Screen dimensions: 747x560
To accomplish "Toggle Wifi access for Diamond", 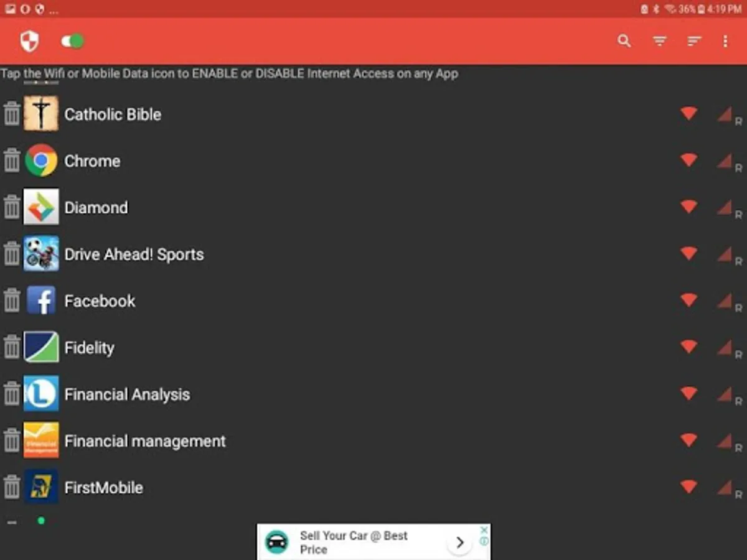I will click(x=688, y=207).
